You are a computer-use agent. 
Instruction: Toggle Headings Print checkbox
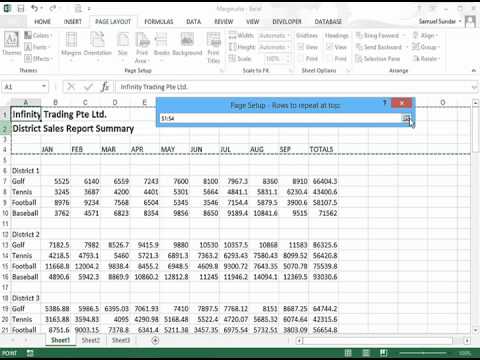tap(330, 59)
